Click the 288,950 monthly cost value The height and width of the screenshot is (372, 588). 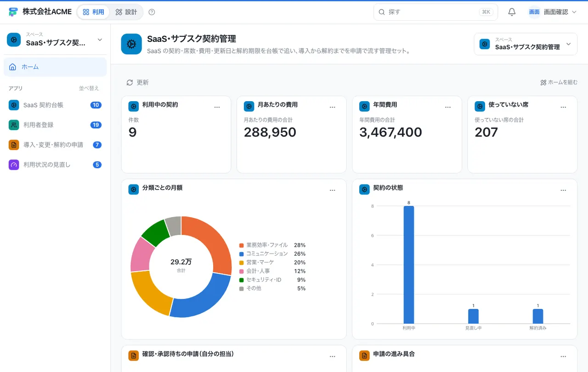270,132
